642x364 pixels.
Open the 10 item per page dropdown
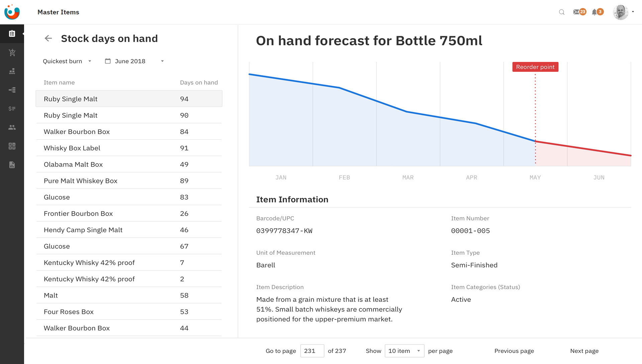click(404, 351)
